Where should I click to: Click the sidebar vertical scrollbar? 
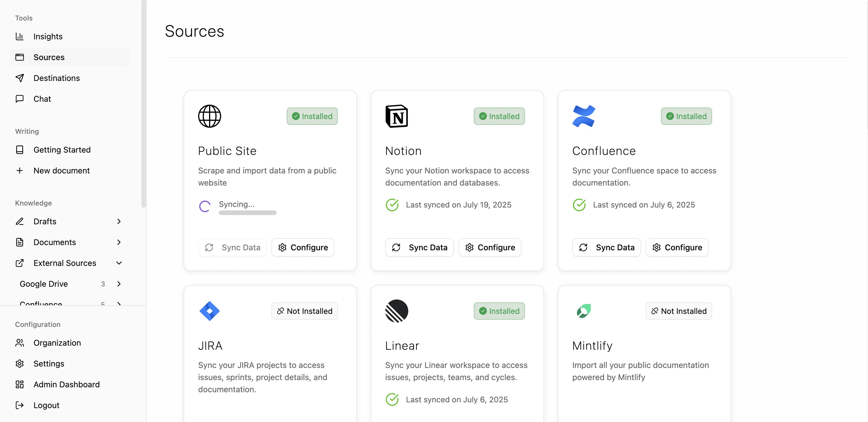144,104
